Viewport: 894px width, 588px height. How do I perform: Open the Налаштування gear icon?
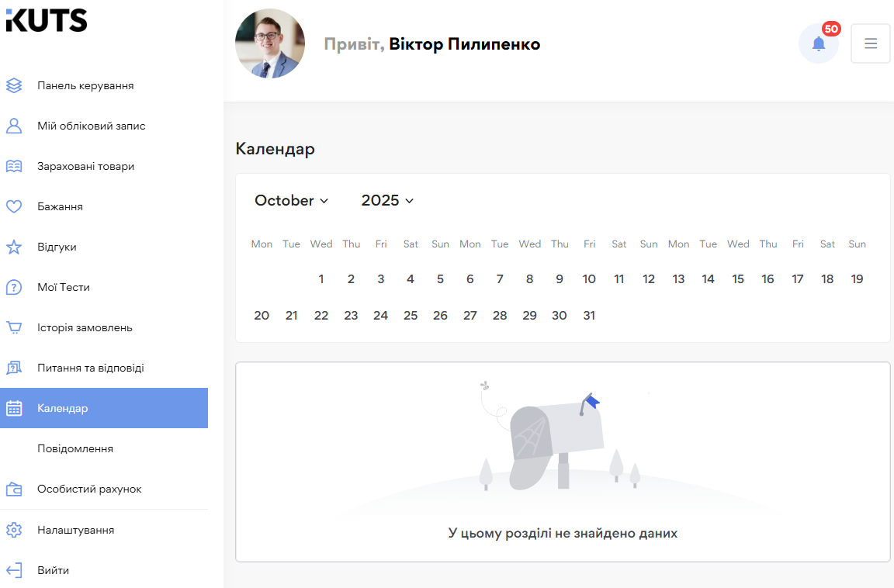tap(14, 530)
